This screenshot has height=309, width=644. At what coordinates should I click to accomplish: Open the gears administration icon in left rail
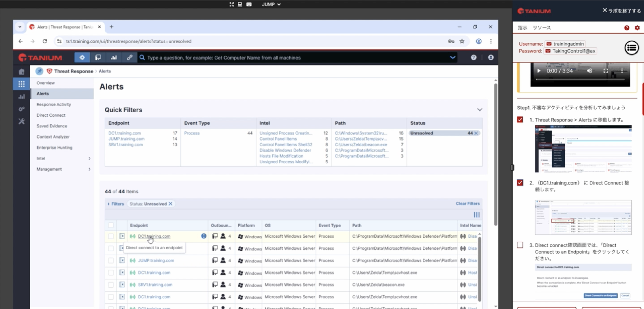[x=21, y=109]
